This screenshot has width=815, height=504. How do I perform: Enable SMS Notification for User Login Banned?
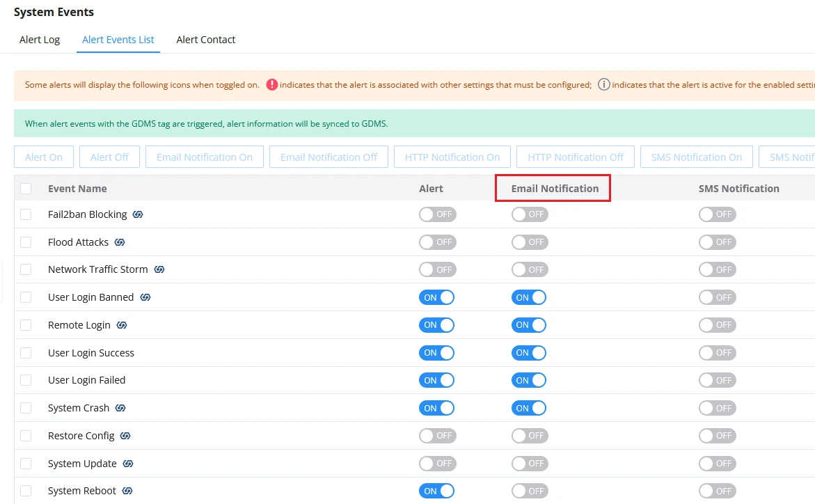[718, 297]
